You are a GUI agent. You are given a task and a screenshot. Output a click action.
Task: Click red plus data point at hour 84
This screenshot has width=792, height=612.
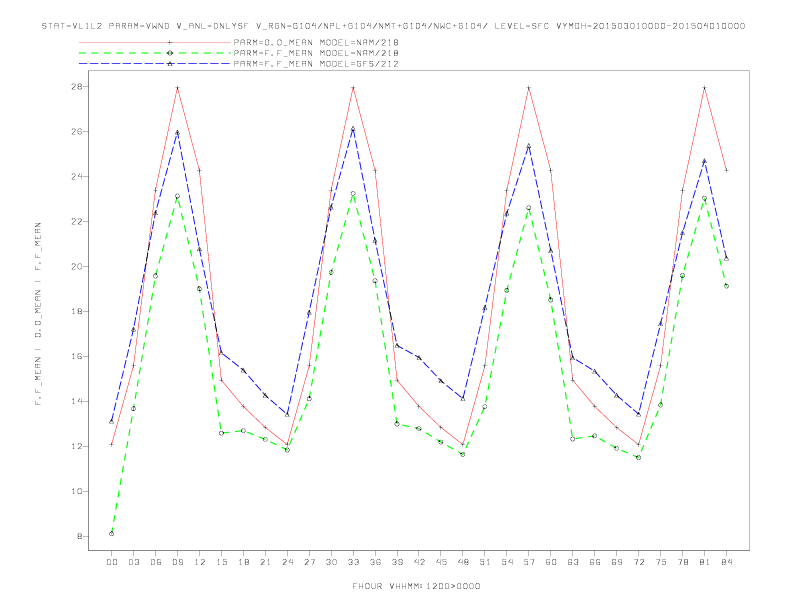click(x=726, y=171)
